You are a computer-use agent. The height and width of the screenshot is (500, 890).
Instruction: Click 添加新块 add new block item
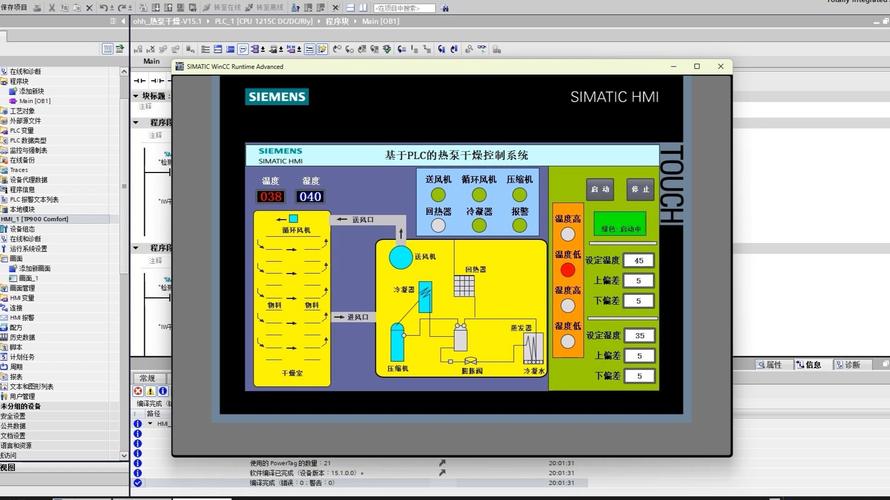31,91
